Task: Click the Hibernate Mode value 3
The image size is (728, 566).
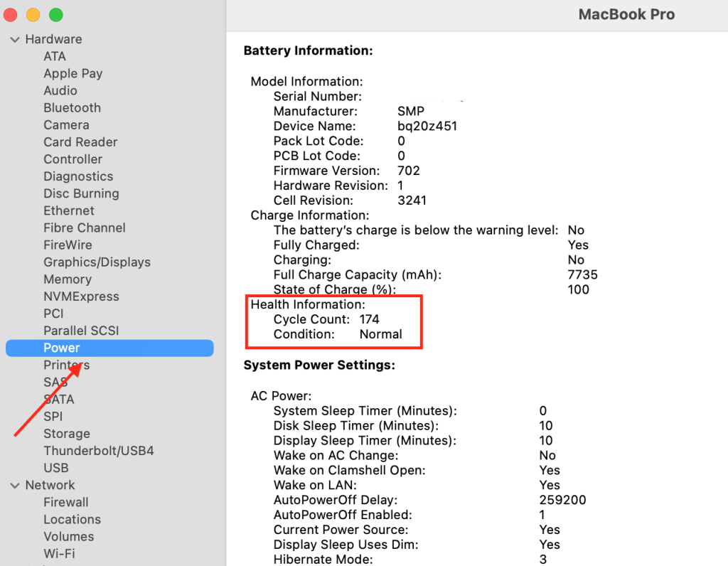Action: click(543, 560)
